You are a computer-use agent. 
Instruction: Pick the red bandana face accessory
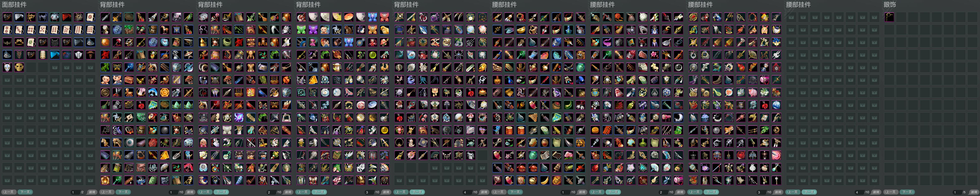click(x=67, y=17)
